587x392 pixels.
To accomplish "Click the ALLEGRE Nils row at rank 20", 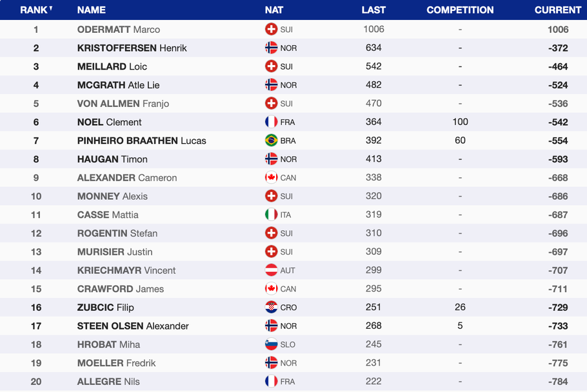I will click(x=108, y=382).
